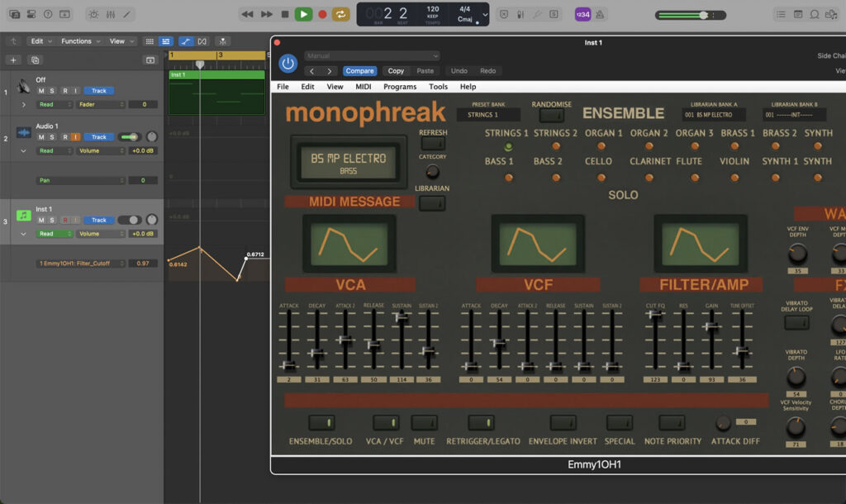
Task: Click the Compare button
Action: coord(359,71)
